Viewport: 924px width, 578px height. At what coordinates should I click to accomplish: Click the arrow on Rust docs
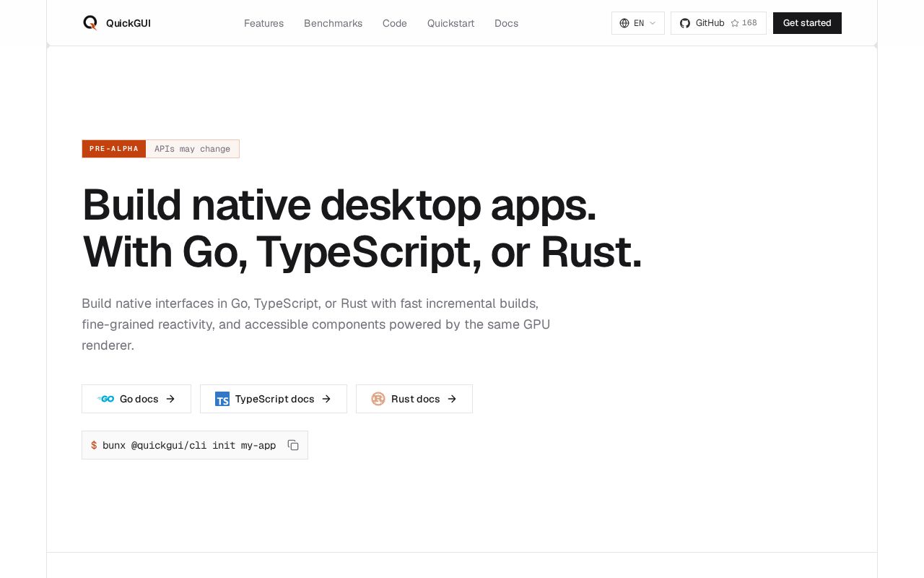[x=452, y=399]
